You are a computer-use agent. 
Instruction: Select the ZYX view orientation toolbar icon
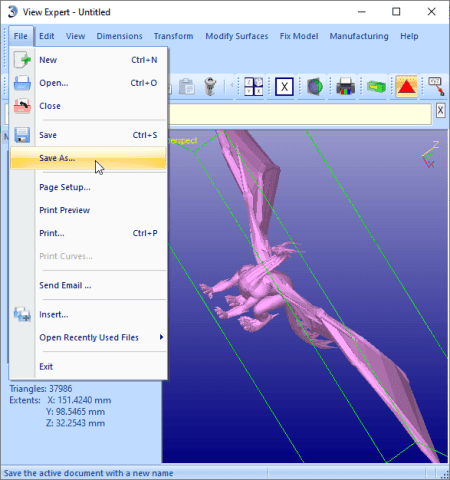[x=253, y=86]
